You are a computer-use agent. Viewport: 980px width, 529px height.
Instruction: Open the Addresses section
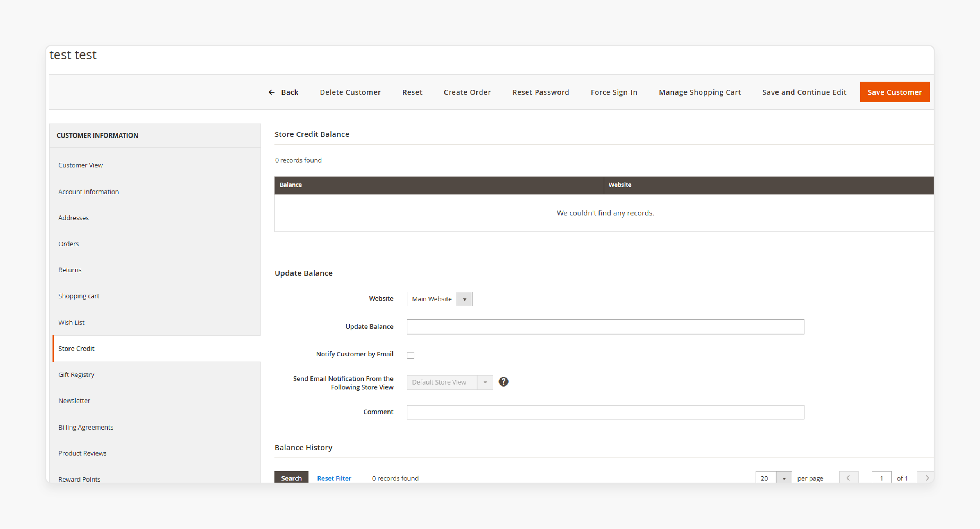(73, 218)
